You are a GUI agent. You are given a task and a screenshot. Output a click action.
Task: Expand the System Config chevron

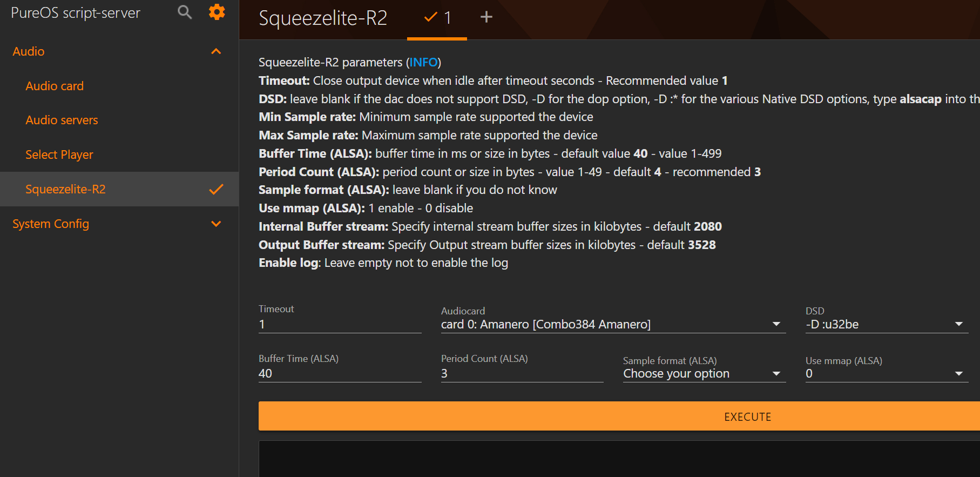click(x=216, y=224)
